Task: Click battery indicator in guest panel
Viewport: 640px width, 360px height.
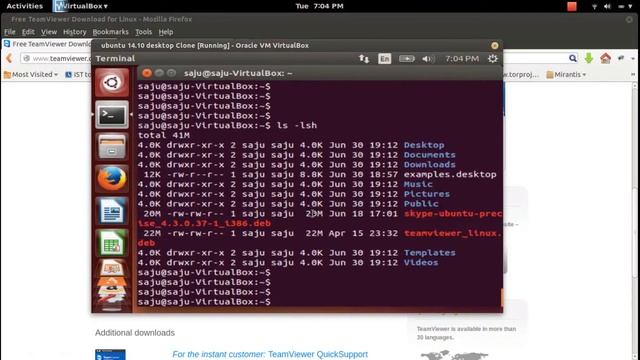Action: click(x=407, y=59)
